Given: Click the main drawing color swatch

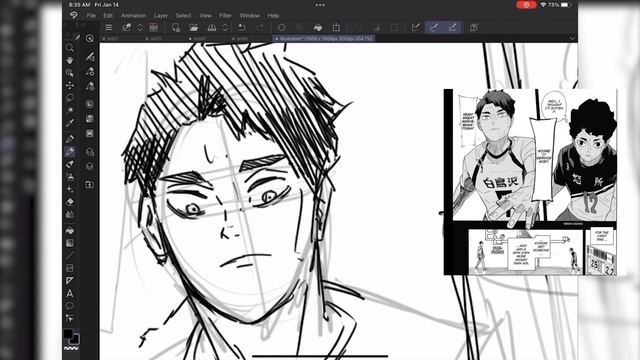Looking at the screenshot, I should (x=68, y=334).
